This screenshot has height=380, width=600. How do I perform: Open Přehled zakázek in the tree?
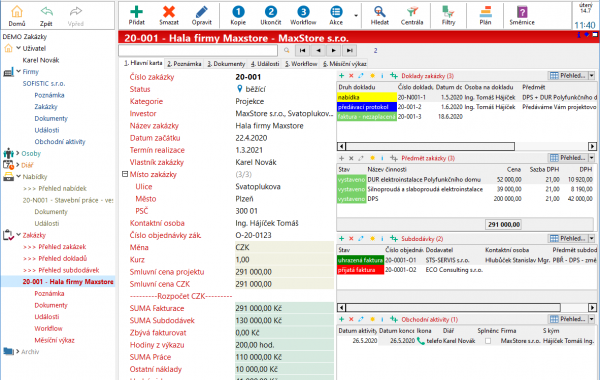(54, 247)
